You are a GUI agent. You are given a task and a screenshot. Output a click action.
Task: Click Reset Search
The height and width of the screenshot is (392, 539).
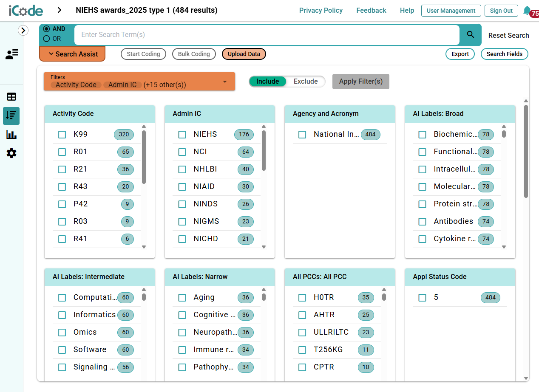pos(509,35)
